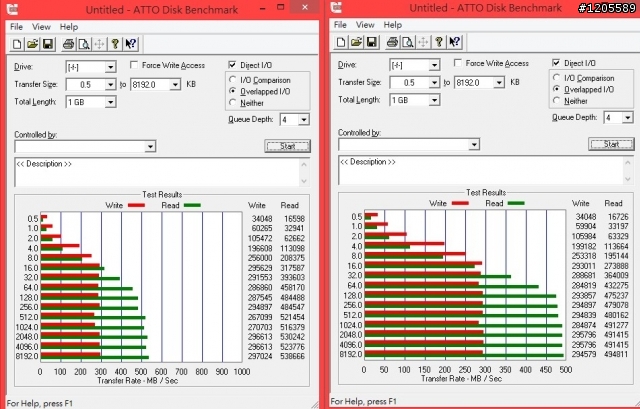Viewport: 640px width, 409px height.
Task: Open View menu in left window
Action: point(41,27)
